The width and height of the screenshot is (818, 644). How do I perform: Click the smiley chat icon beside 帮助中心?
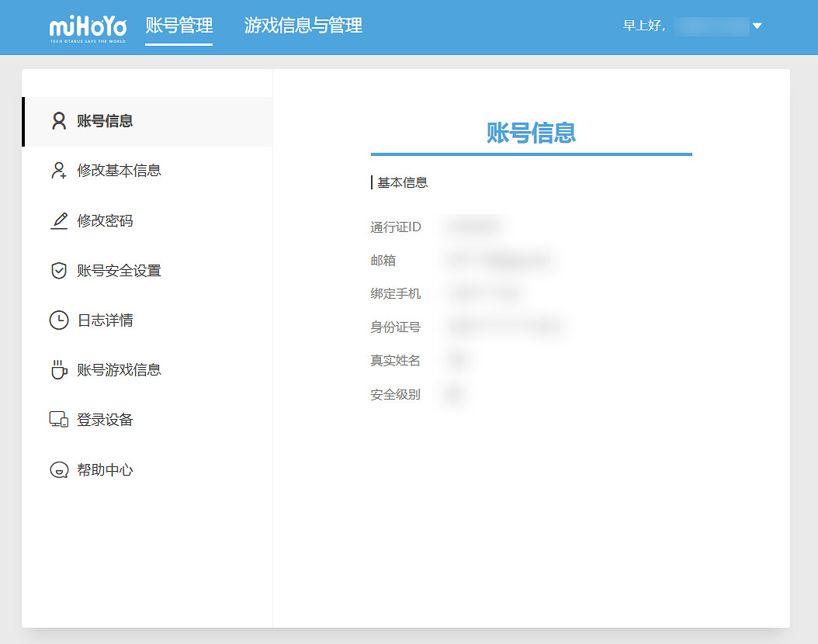[x=59, y=470]
